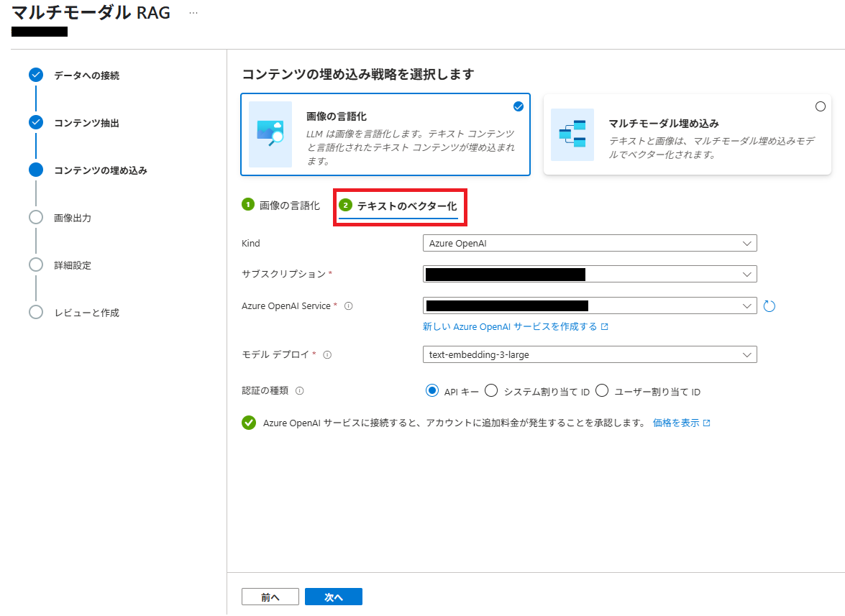Viewport: 845px width, 616px height.
Task: Click external link icon next to 価格を表示
Action: [x=706, y=423]
